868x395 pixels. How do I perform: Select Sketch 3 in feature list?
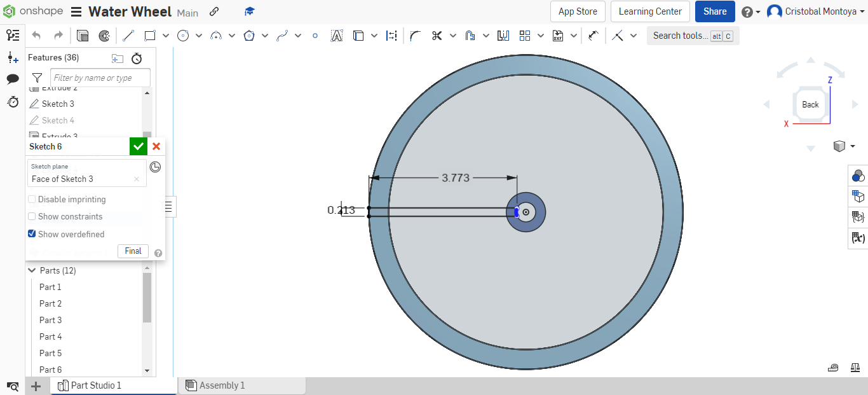point(58,104)
